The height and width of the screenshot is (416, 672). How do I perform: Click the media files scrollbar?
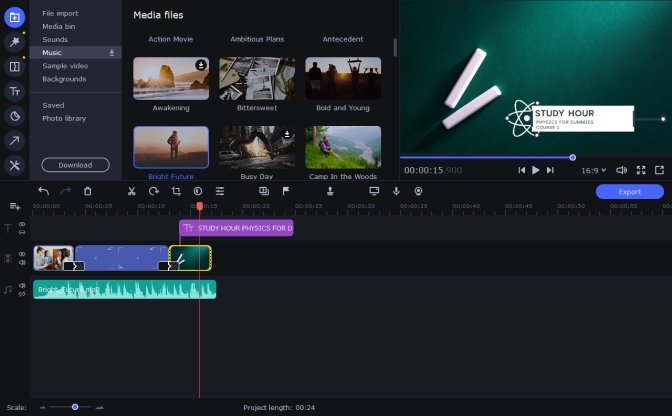click(395, 48)
